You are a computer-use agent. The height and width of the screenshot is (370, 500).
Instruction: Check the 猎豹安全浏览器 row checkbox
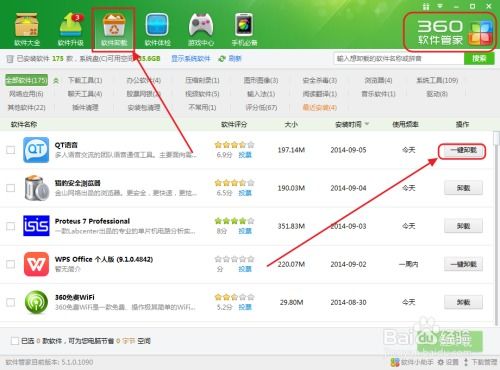(x=11, y=188)
